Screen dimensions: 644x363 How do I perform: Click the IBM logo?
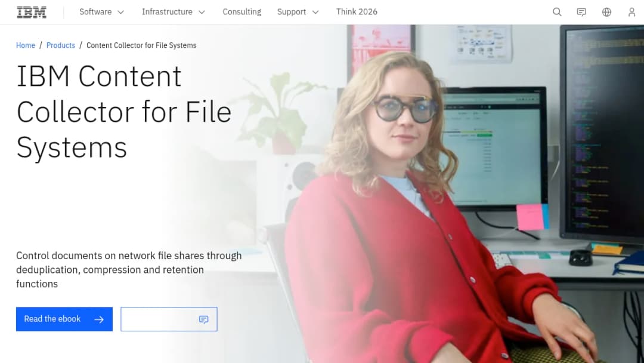[32, 13]
